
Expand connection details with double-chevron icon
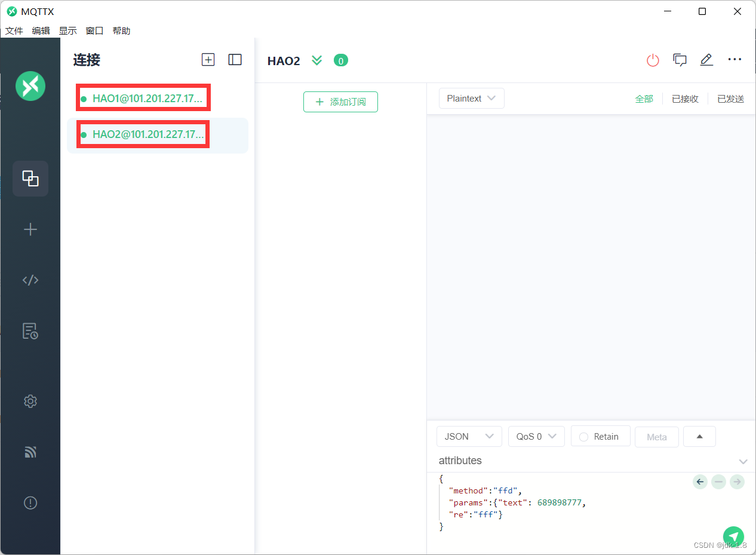(317, 60)
